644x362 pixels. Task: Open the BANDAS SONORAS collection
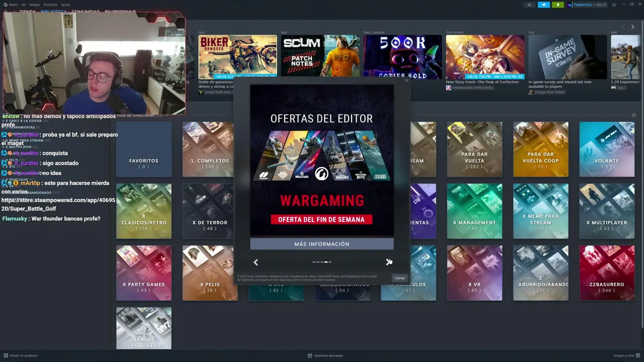click(144, 328)
